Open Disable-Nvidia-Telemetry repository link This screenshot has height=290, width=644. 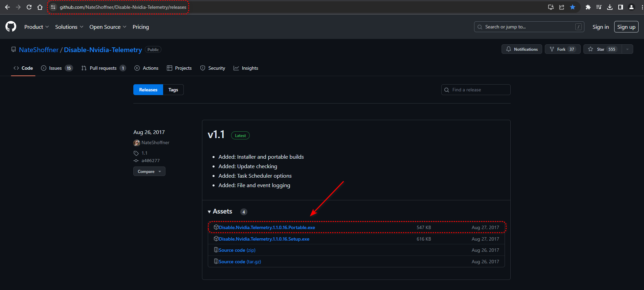coord(103,50)
